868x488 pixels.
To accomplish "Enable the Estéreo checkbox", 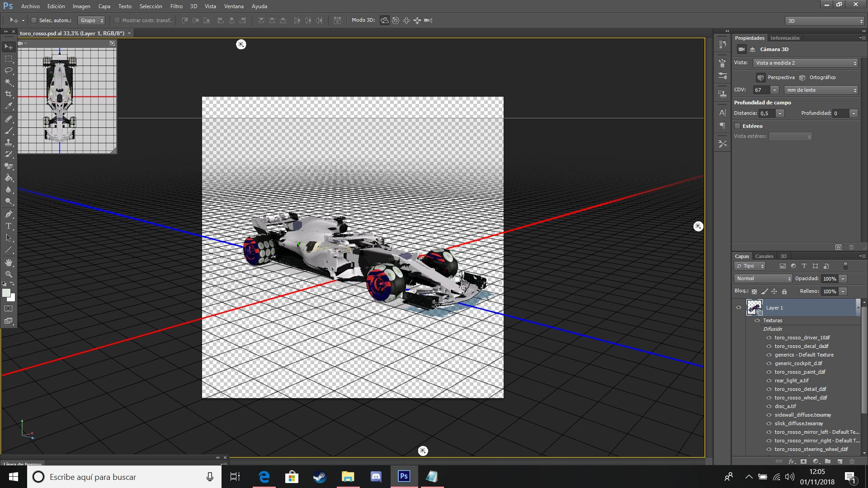I will click(737, 126).
